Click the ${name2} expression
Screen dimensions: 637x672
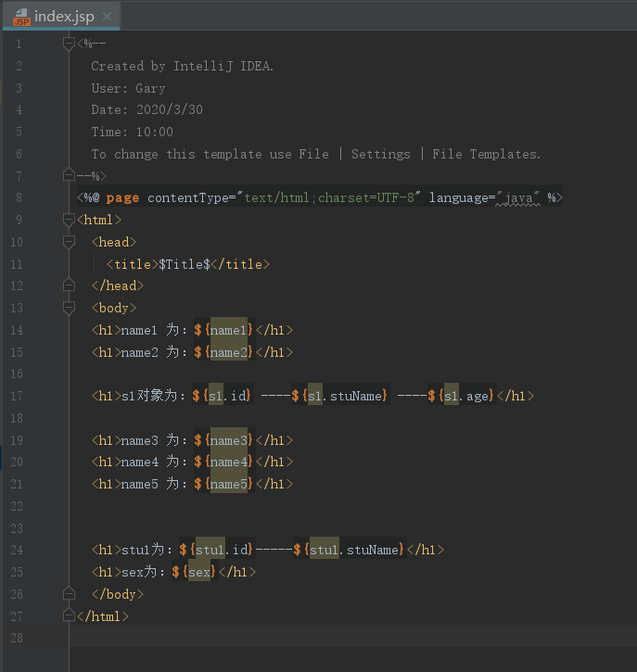[x=223, y=352]
